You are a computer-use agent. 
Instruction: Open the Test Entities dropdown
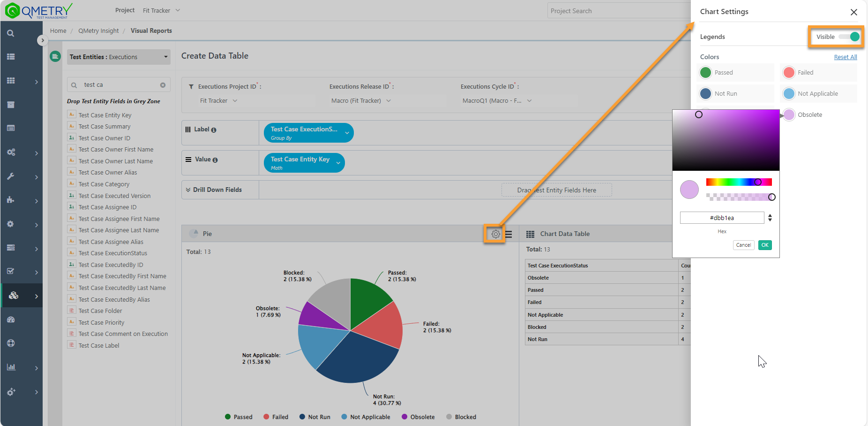tap(118, 57)
